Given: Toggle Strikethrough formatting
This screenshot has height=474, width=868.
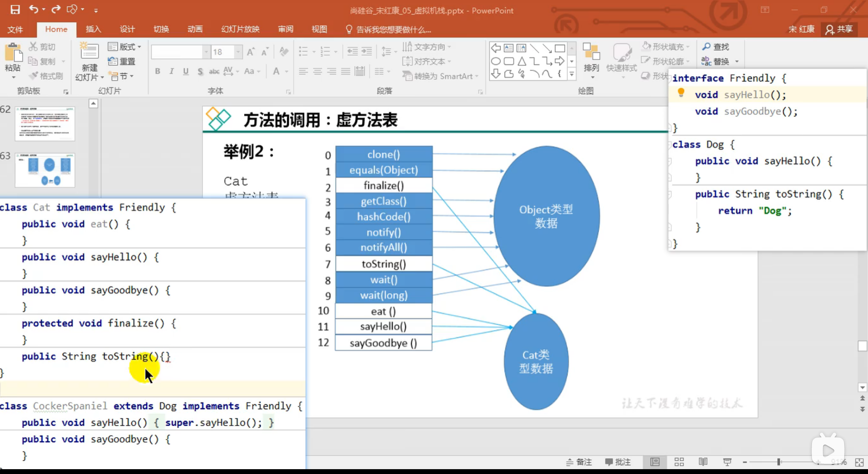Looking at the screenshot, I should pyautogui.click(x=214, y=71).
